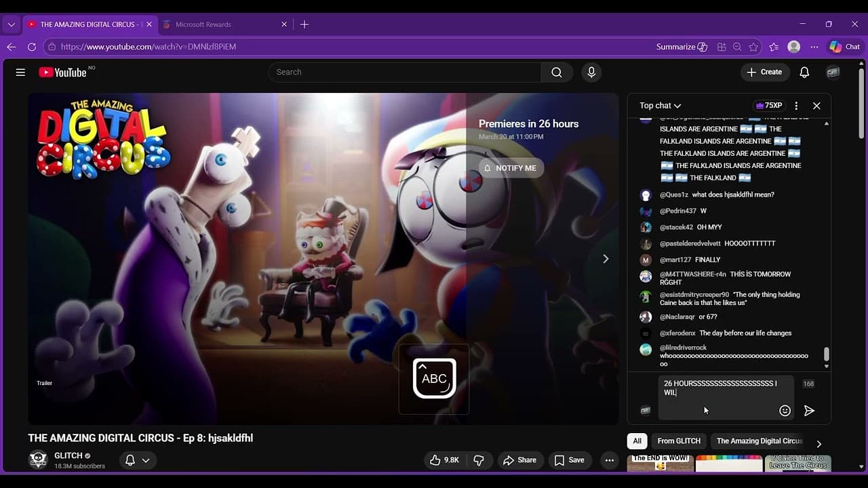Close the Amazing Digital Circus tab

tap(149, 24)
